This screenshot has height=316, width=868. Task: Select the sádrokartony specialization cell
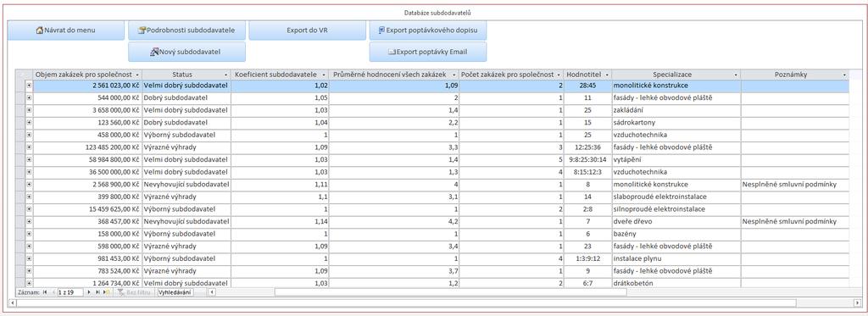[x=676, y=122]
